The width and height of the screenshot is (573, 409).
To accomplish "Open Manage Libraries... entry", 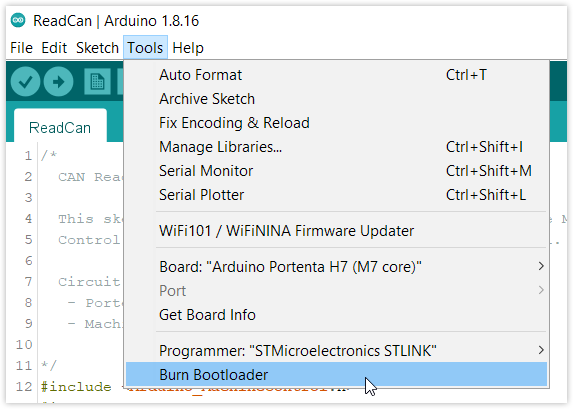I will click(x=336, y=147).
